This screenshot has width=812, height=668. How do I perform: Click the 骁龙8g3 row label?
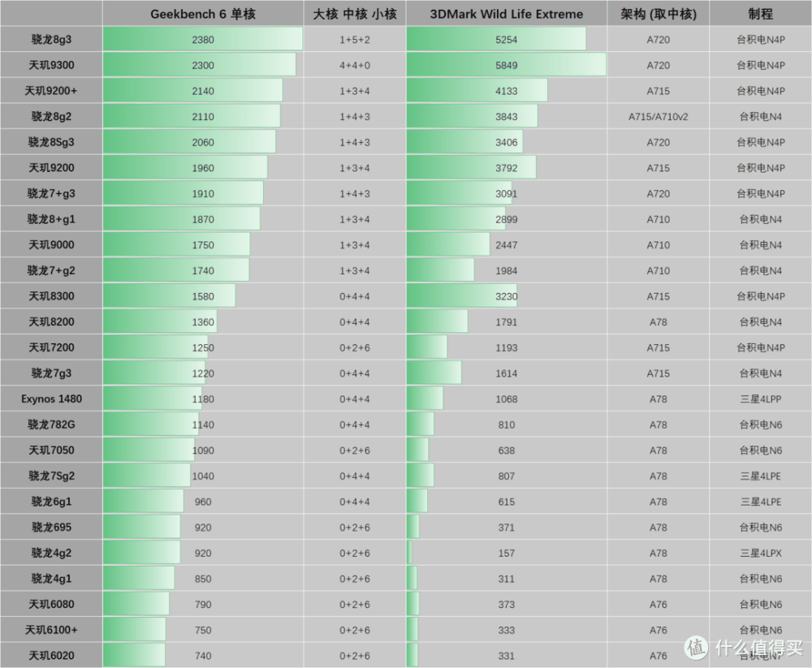coord(52,39)
